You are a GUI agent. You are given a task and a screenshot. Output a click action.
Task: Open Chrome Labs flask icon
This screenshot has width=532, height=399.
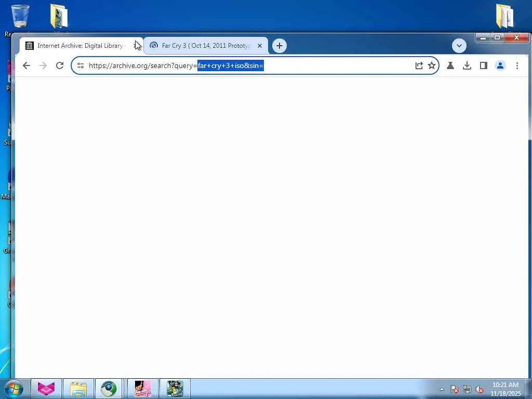point(450,65)
